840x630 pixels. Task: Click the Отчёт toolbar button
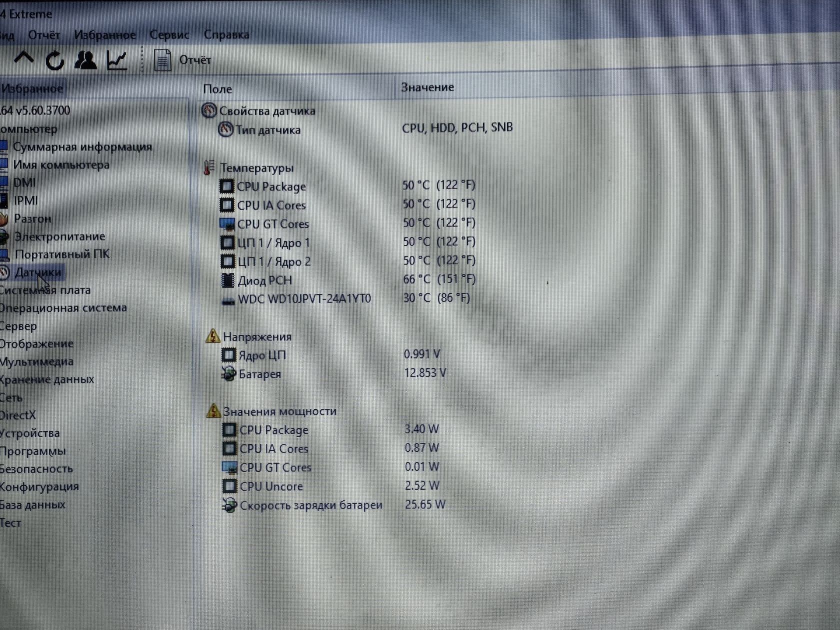(183, 60)
